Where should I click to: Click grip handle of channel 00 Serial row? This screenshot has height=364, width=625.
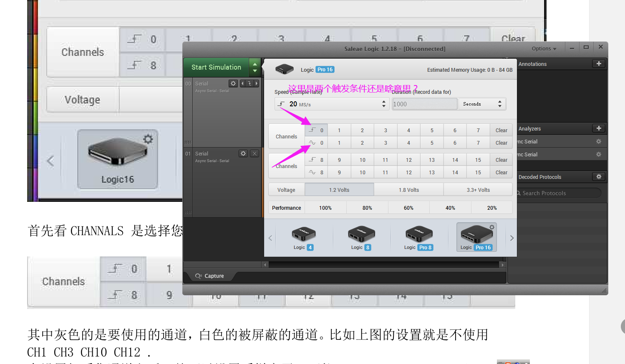(x=188, y=142)
